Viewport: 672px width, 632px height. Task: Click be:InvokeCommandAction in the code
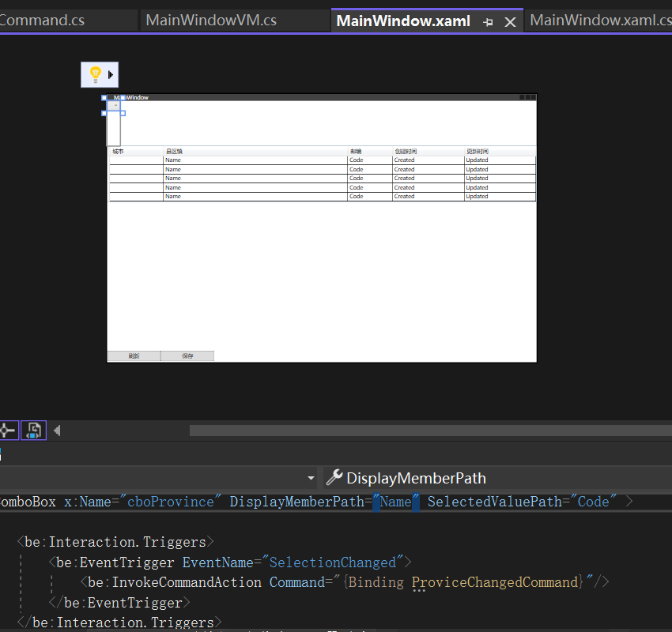click(175, 582)
